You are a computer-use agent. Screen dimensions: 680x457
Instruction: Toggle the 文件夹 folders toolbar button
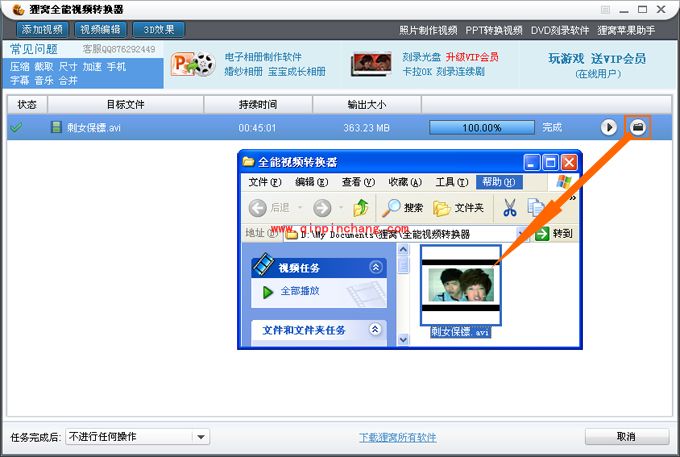pos(458,208)
